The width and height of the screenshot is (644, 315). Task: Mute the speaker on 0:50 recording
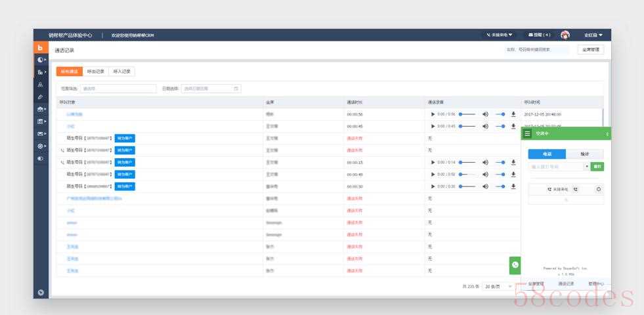(x=486, y=174)
